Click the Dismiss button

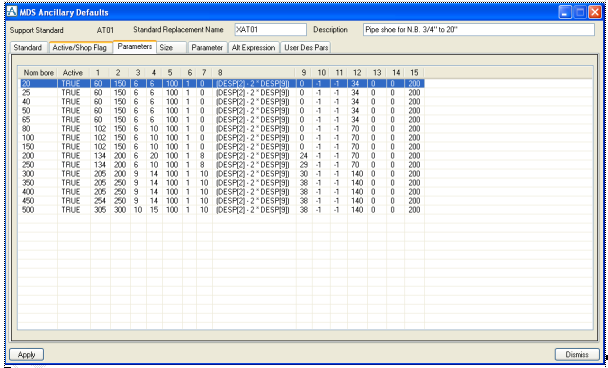[x=577, y=354]
